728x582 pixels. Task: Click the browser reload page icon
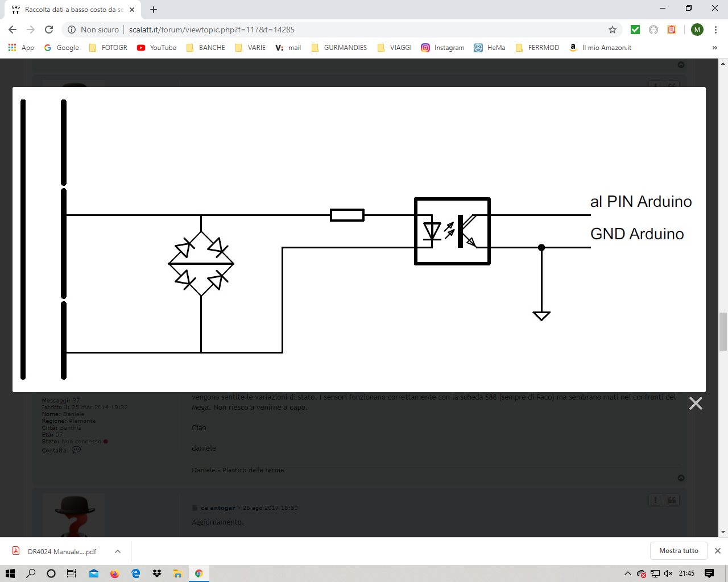pos(49,30)
